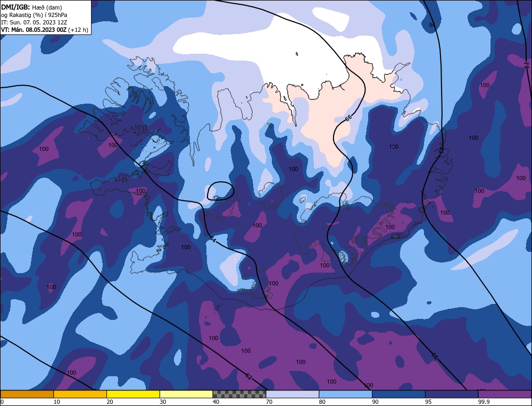Screen dimensions: 532x406
Task: Click the title line 'DMI/IGB: Hæð (dam)'
Action: click(31, 7)
